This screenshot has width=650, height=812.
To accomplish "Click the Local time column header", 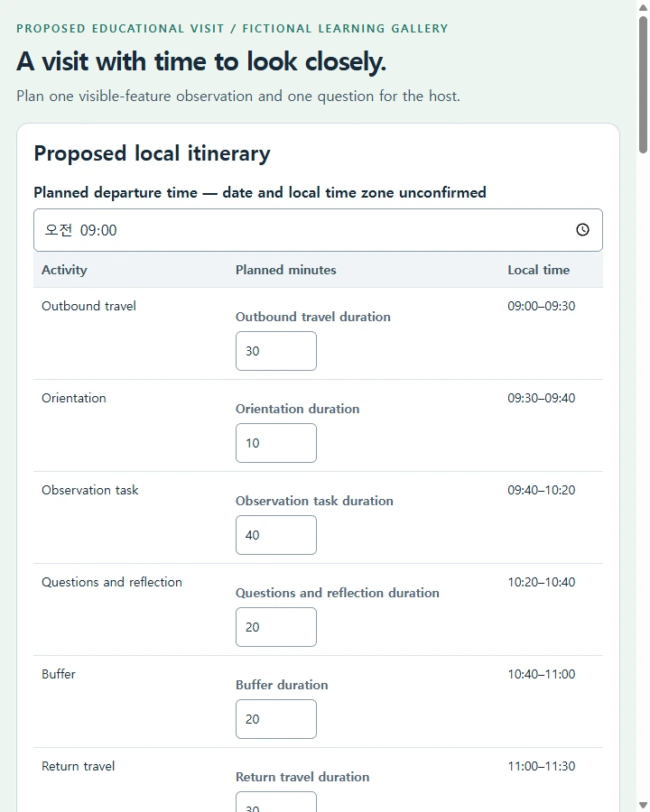I will 539,270.
